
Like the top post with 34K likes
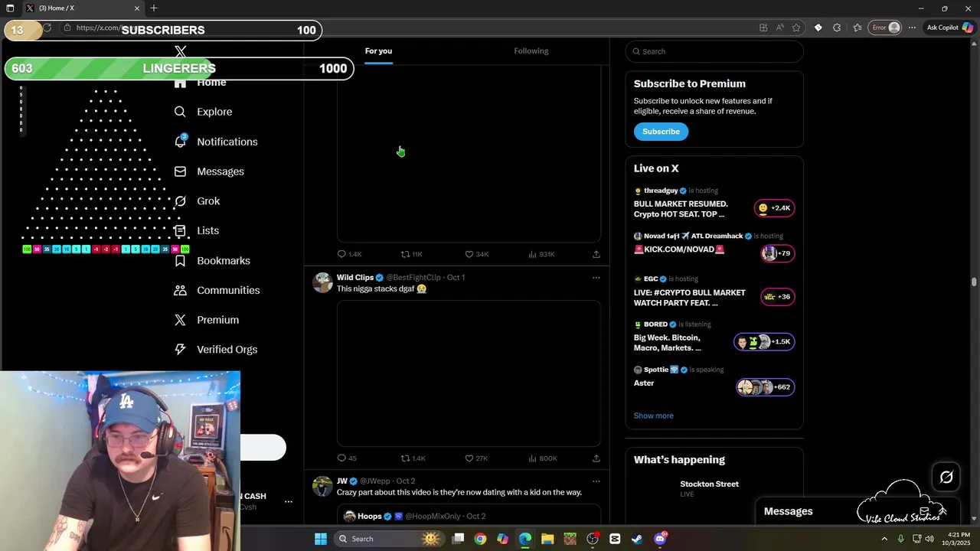(476, 254)
